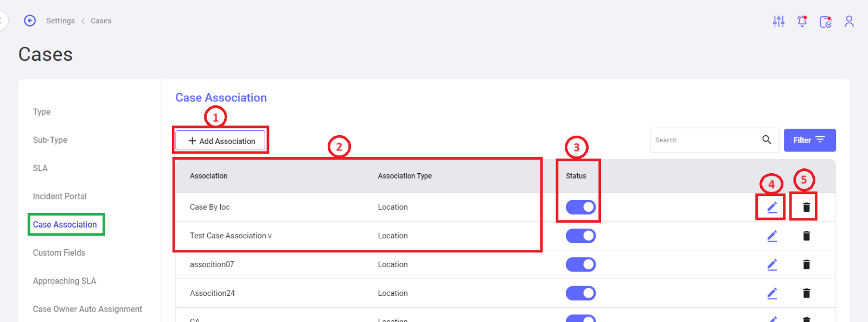868x322 pixels.
Task: Toggle status of Case By loc
Action: [580, 207]
